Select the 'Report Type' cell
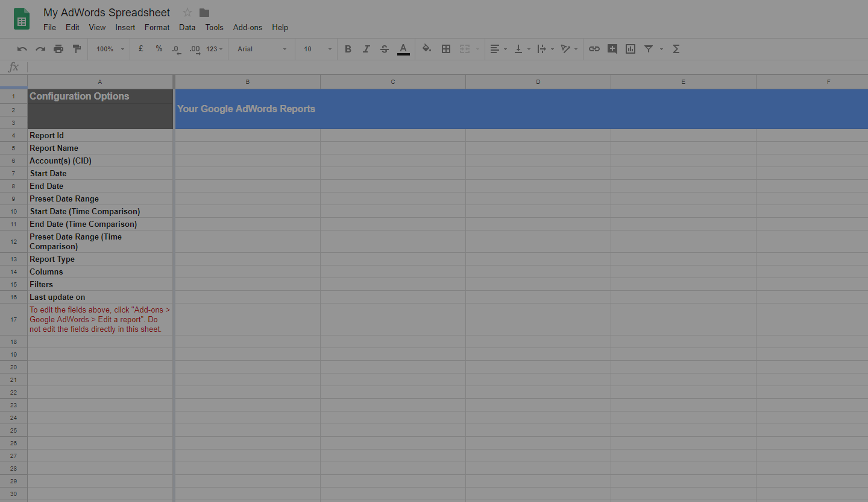The height and width of the screenshot is (502, 868). point(100,259)
